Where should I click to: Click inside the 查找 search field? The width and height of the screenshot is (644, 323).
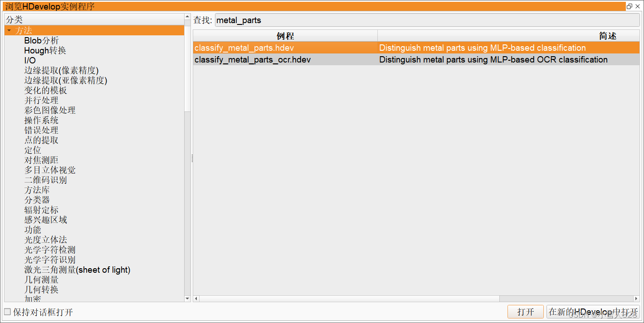coord(363,20)
